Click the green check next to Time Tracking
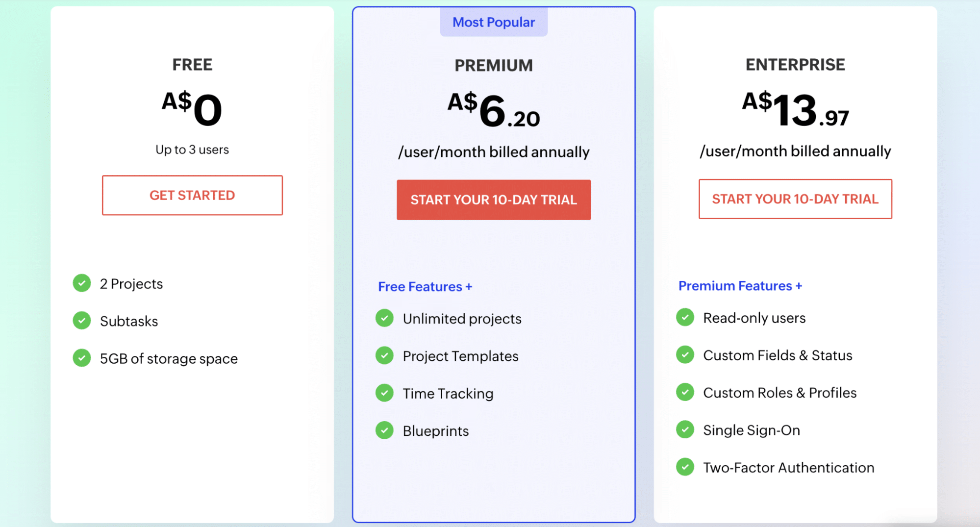The height and width of the screenshot is (527, 980). 384,393
